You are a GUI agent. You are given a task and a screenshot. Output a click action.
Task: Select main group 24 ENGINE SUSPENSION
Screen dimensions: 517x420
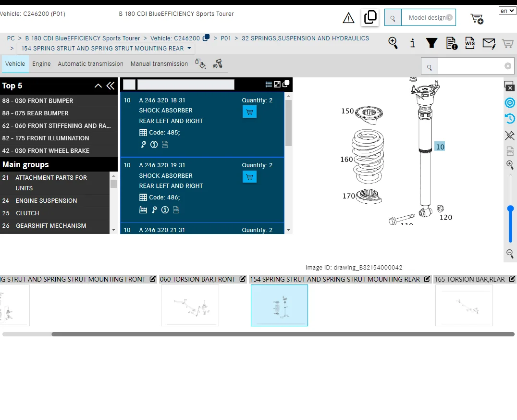click(55, 201)
